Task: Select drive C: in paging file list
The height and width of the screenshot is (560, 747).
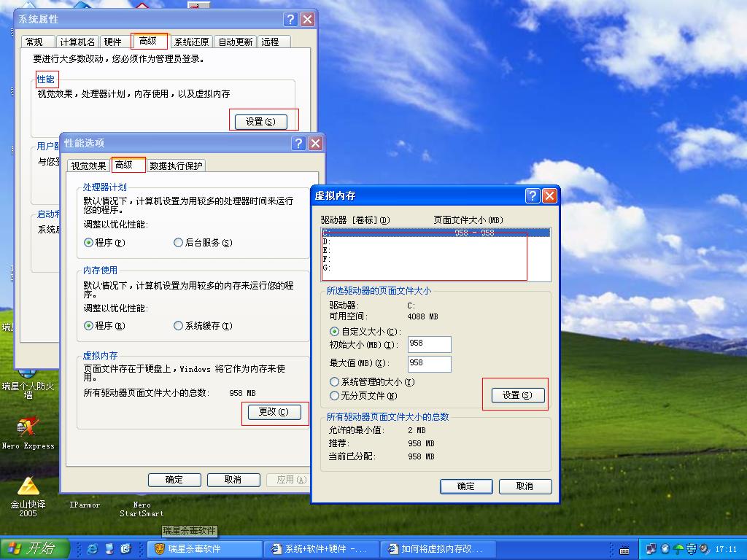Action: click(436, 233)
